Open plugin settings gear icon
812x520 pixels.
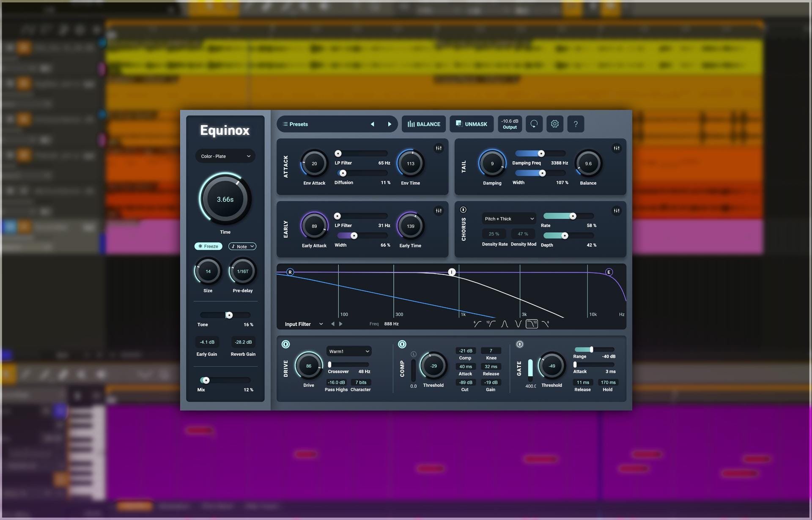pos(555,124)
